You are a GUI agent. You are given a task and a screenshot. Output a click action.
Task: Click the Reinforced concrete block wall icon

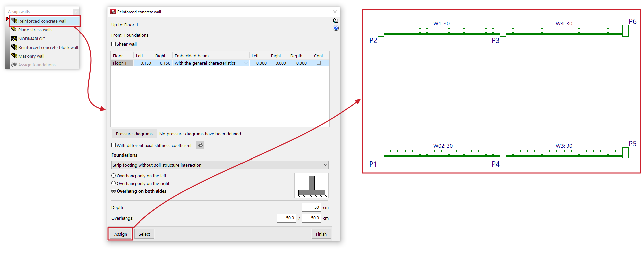coord(14,47)
